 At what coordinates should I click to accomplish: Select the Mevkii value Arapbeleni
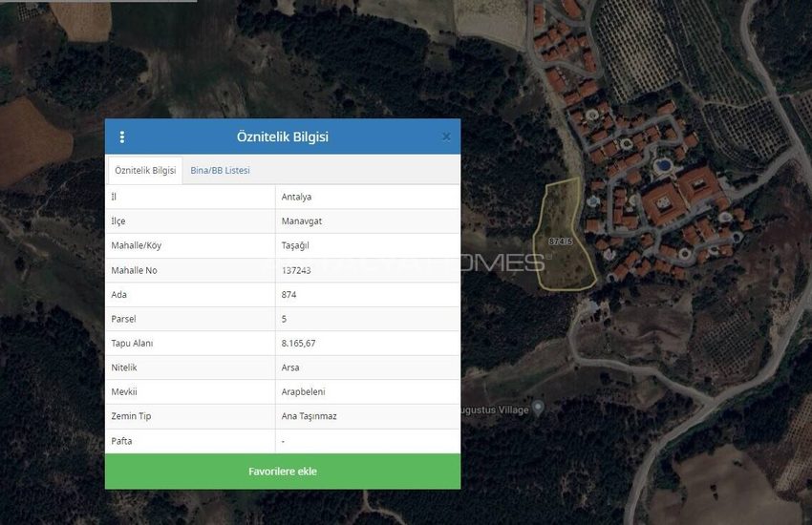(x=303, y=392)
